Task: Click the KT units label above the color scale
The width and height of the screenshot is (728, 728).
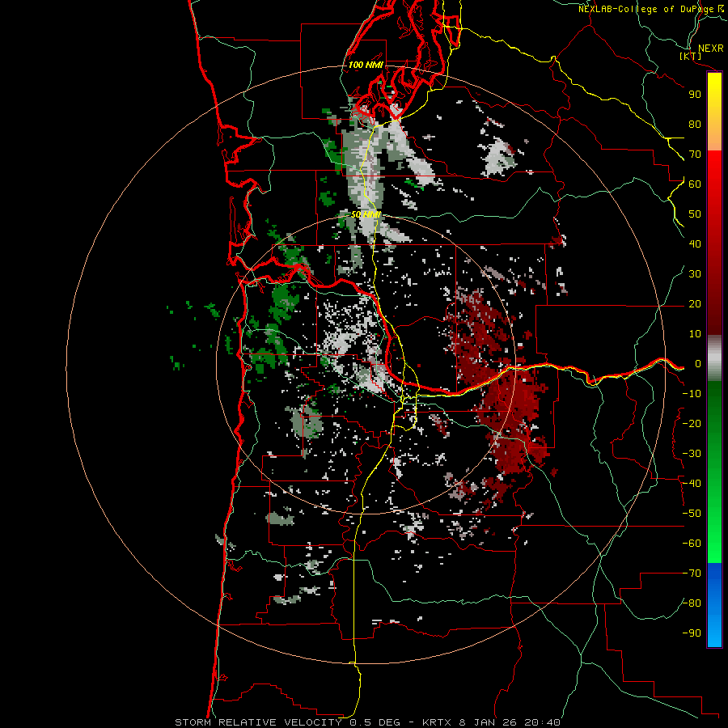Action: click(691, 56)
